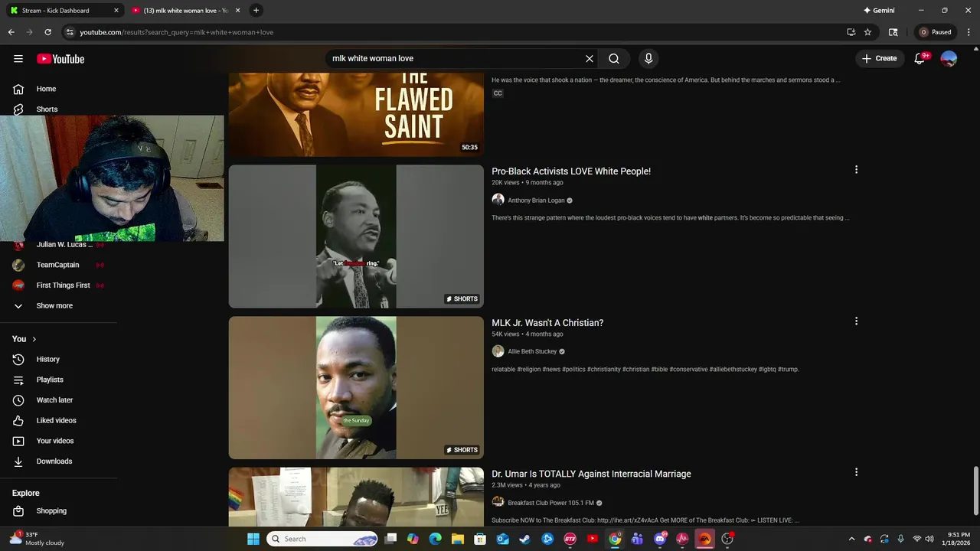This screenshot has height=551, width=980.
Task: Bookmark this page with the star
Action: tap(867, 32)
